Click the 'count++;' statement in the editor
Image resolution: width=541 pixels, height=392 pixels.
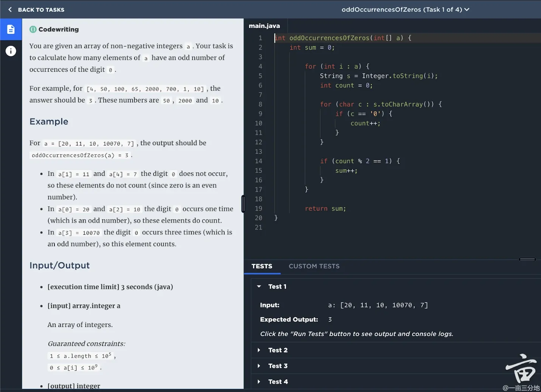(x=366, y=123)
